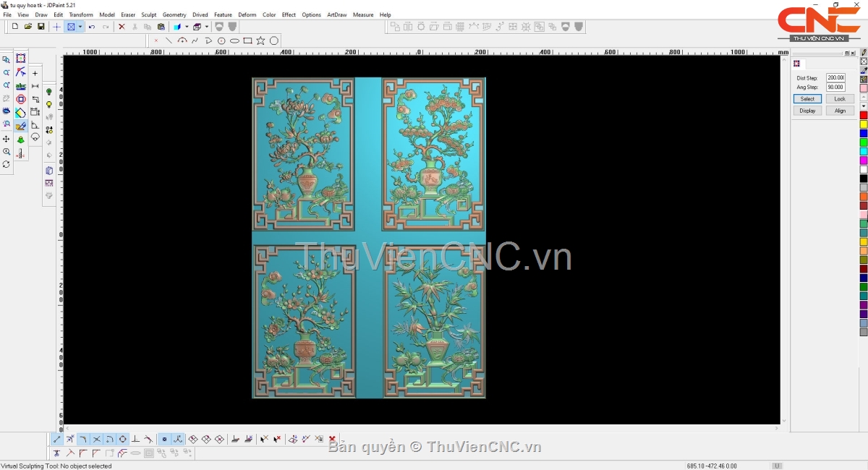
Task: Pick the ellipse drawing tool
Action: (x=234, y=41)
